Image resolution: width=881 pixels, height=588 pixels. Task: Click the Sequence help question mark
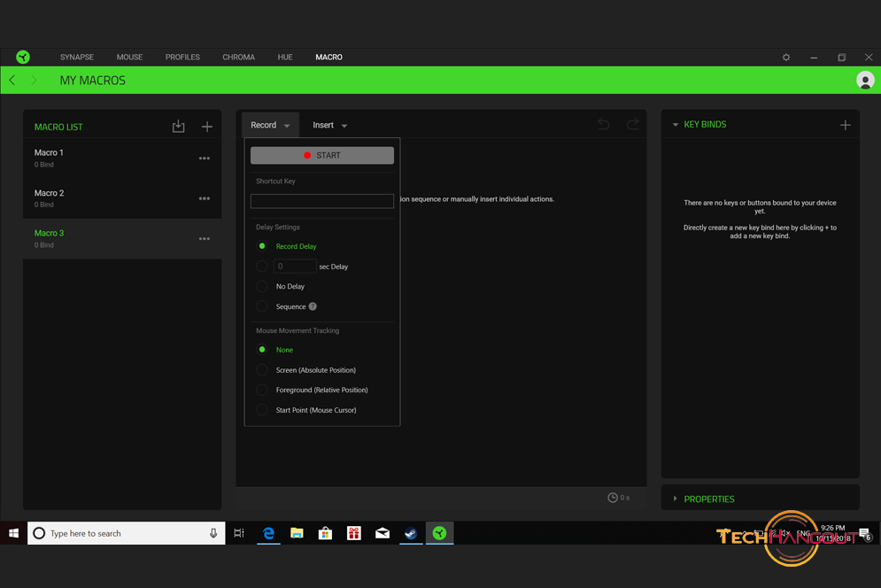point(313,306)
